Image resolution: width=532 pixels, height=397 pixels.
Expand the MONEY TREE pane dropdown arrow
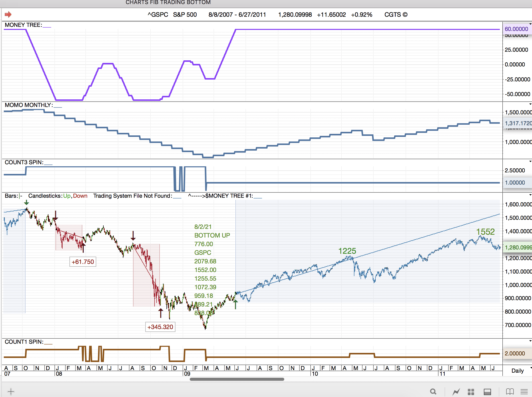coord(530,24)
